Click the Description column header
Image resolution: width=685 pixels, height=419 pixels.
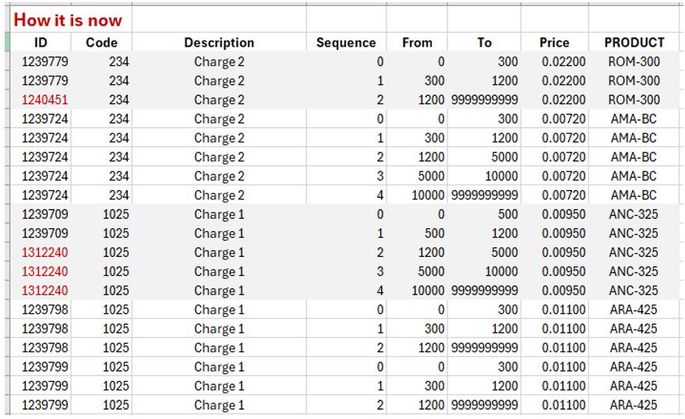(x=219, y=43)
